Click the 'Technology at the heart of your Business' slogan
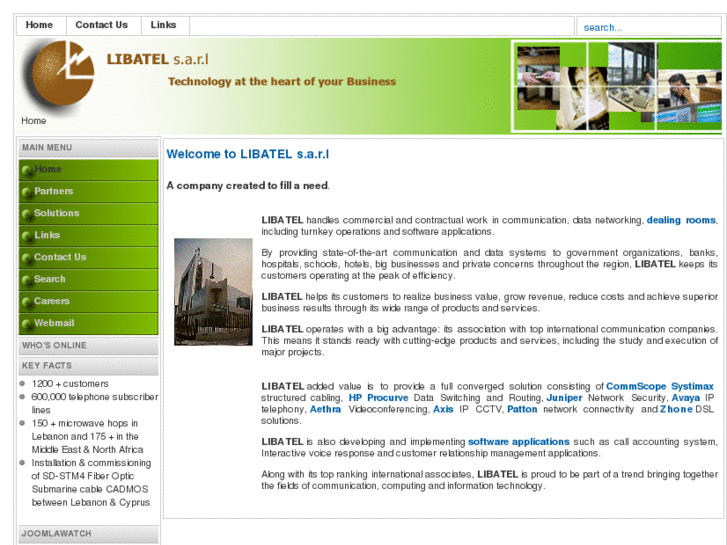This screenshot has height=545, width=727. (x=282, y=82)
